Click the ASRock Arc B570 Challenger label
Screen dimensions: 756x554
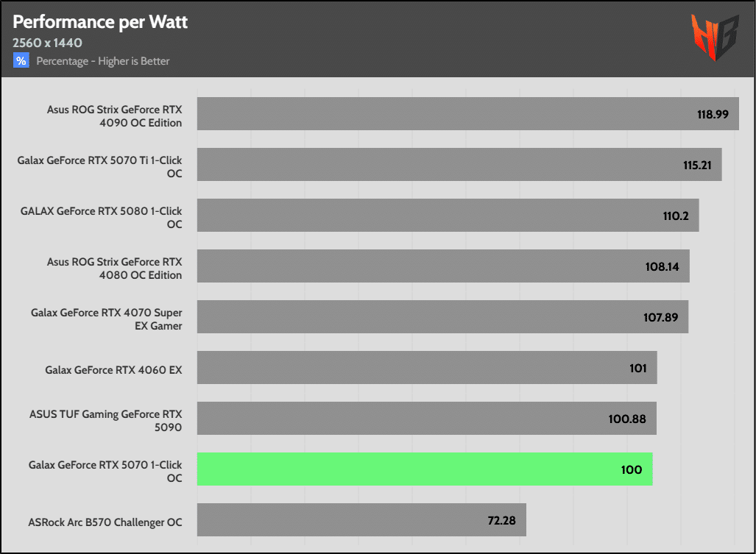point(105,522)
